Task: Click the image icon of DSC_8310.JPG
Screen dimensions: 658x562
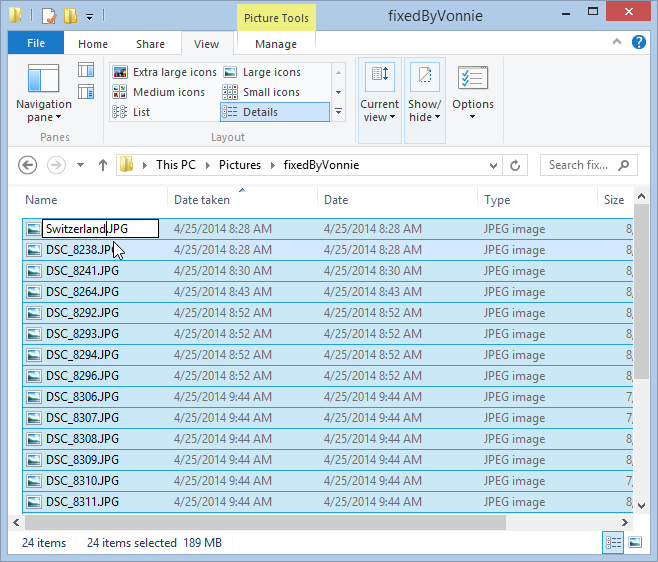Action: [x=34, y=481]
